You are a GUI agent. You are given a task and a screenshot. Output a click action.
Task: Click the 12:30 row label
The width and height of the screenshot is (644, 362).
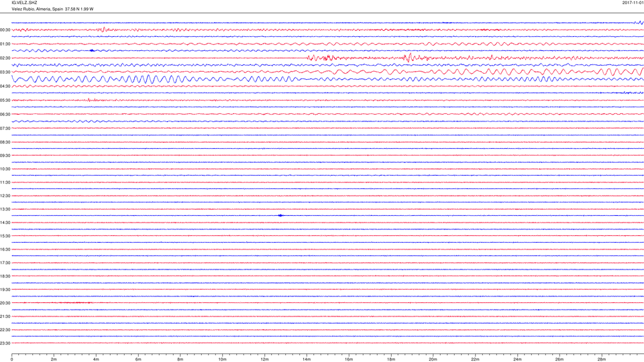[x=5, y=196]
